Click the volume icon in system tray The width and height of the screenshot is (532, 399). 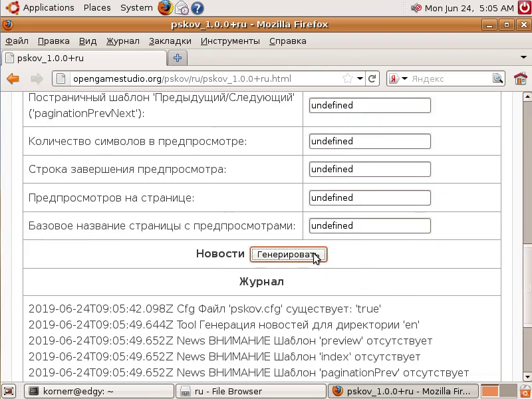416,8
